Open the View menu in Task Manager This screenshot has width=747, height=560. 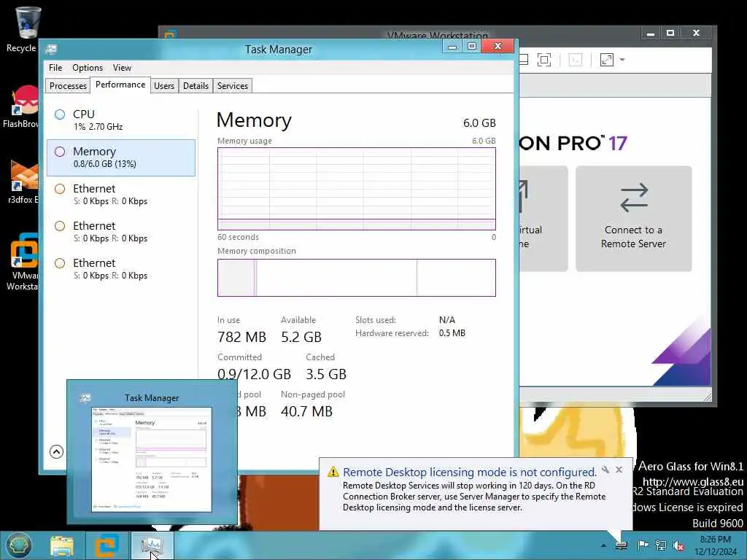(122, 68)
